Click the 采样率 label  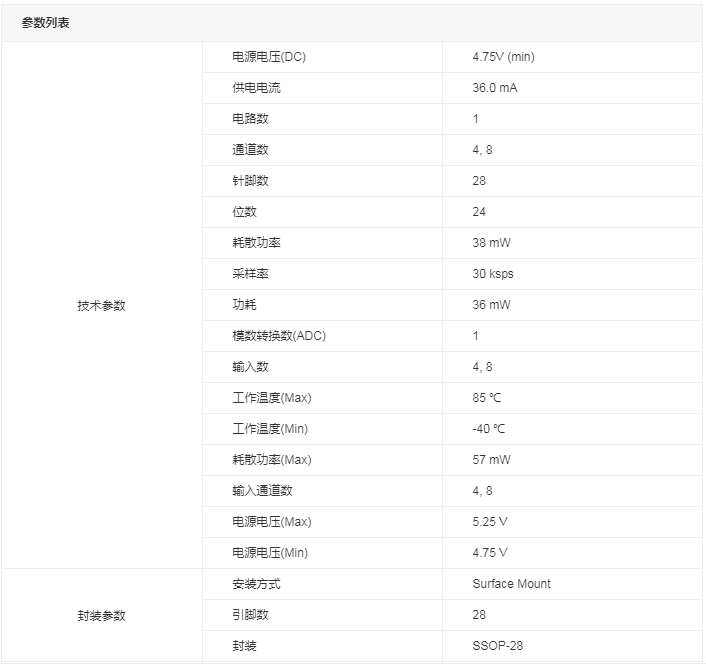[250, 274]
